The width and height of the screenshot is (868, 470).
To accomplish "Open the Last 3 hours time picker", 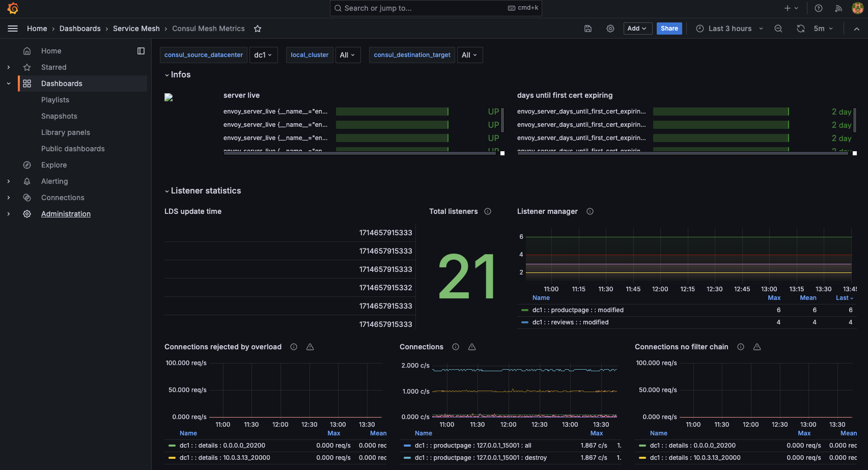I will pos(730,29).
